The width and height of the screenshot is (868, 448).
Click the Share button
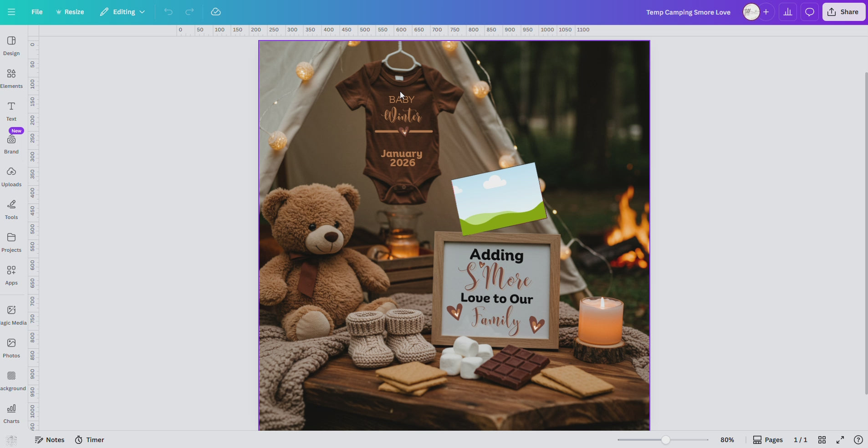click(x=843, y=11)
